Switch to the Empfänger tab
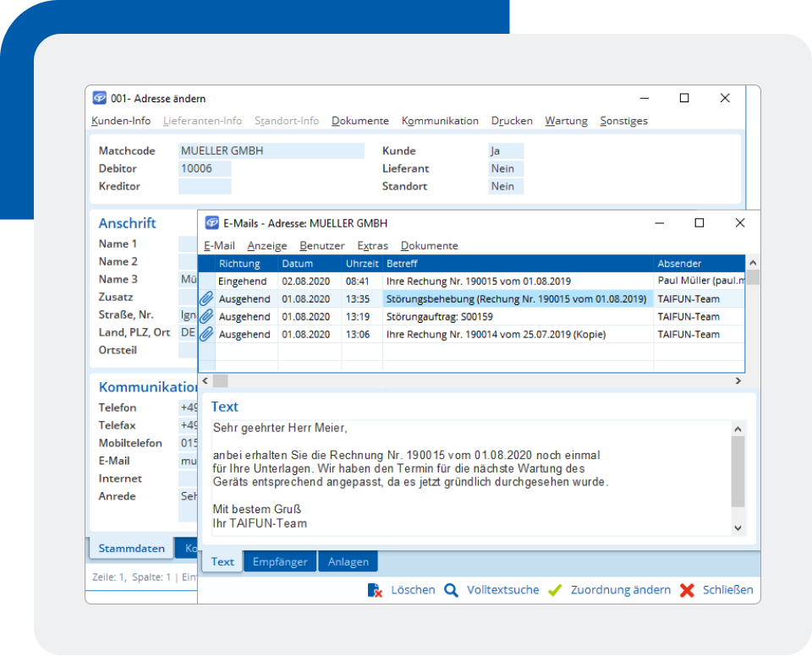The height and width of the screenshot is (656, 812). pos(280,561)
